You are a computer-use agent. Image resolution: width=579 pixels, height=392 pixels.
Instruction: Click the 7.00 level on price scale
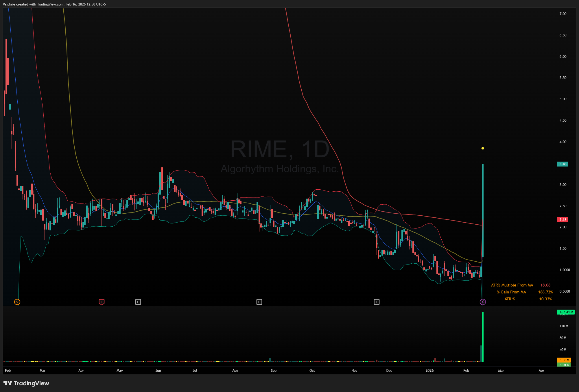(563, 14)
